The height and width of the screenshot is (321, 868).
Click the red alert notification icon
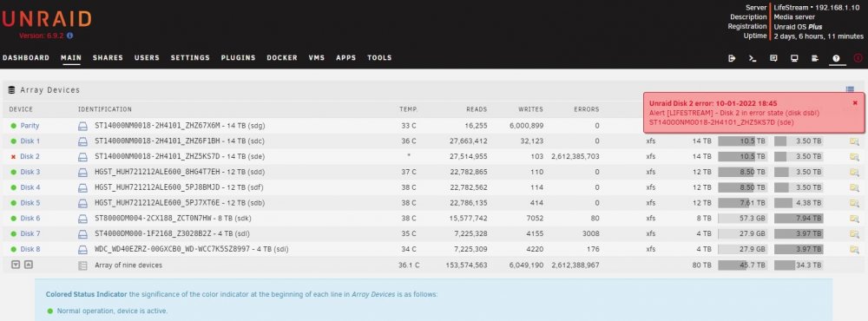pyautogui.click(x=858, y=58)
